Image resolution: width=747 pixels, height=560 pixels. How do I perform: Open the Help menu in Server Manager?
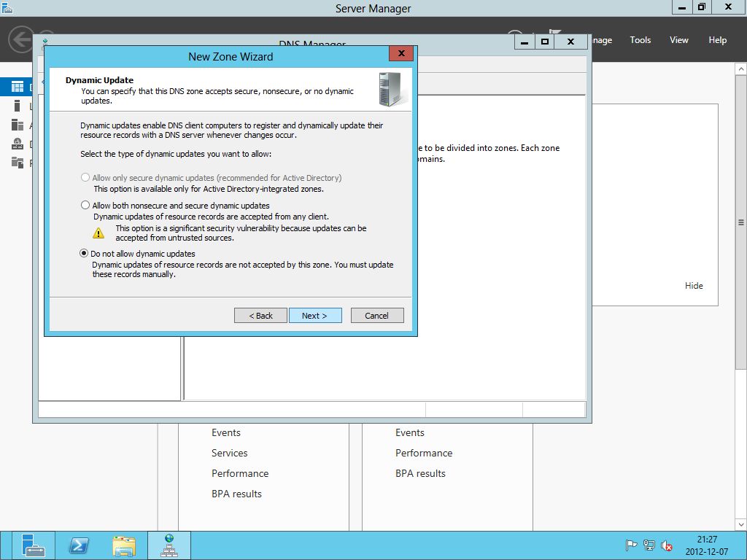coord(717,40)
